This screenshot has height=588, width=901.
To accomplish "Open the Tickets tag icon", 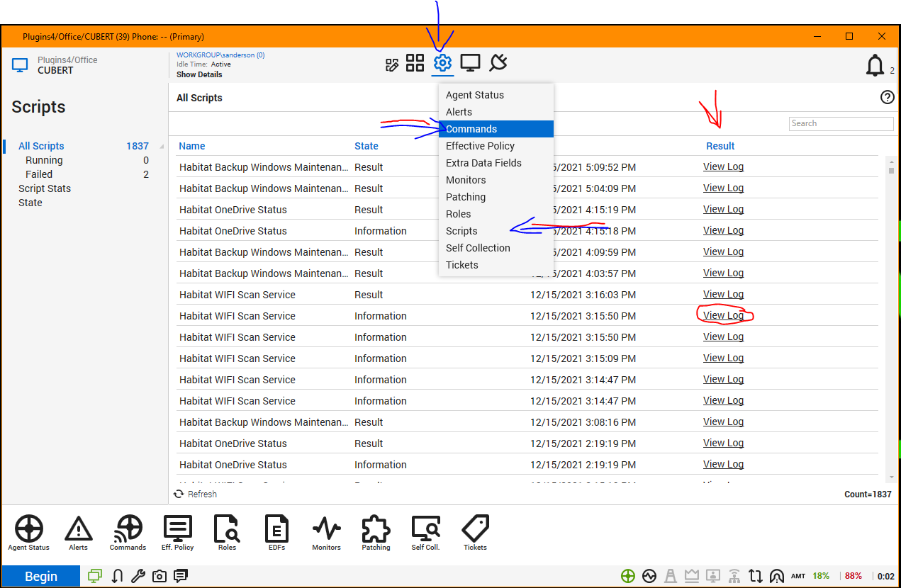I will tap(475, 533).
